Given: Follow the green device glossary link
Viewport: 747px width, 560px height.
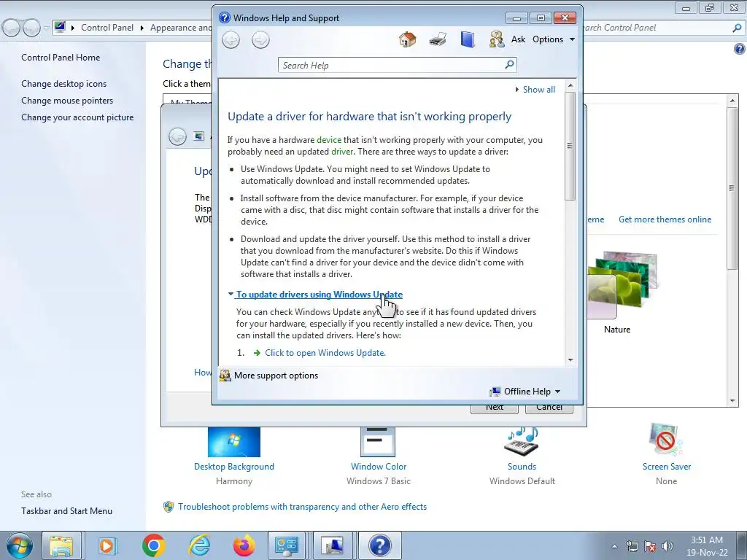Looking at the screenshot, I should tap(329, 140).
